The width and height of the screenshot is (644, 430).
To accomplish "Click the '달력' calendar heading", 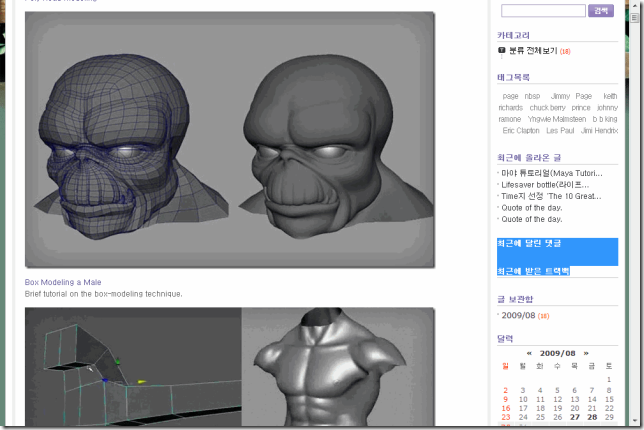I will click(x=505, y=339).
